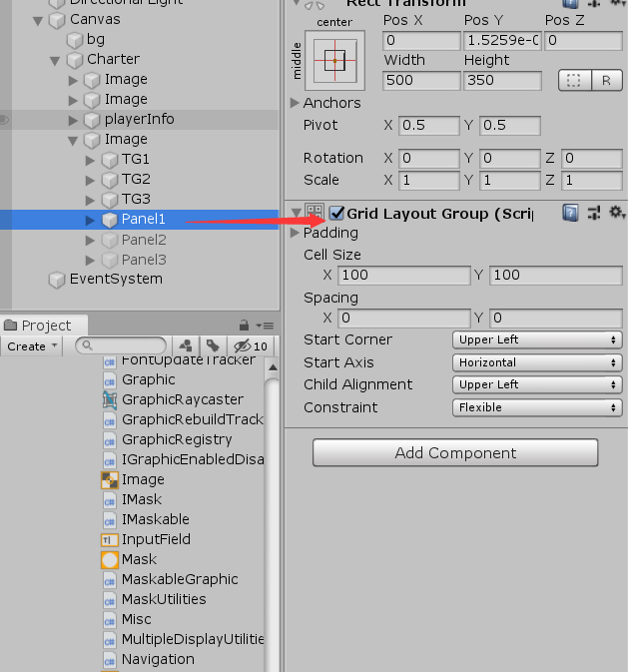Click the raw edit mode R button
Screen dimensions: 628x672
(607, 80)
